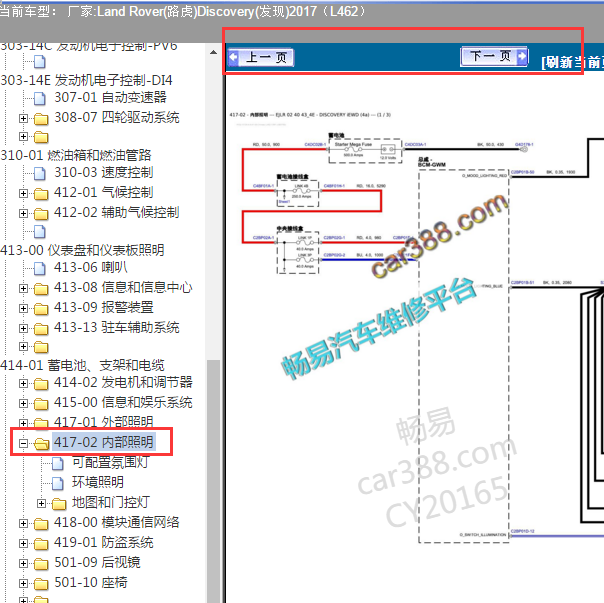Click the 419-01 防盗系统 folder icon
Viewport: 604px width, 603px height.
point(41,544)
